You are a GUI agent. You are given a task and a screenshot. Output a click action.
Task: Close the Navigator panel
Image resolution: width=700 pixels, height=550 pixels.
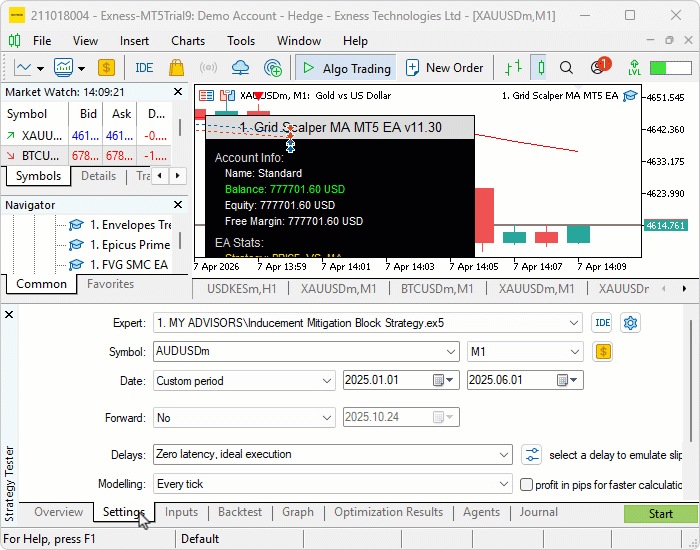(x=178, y=205)
